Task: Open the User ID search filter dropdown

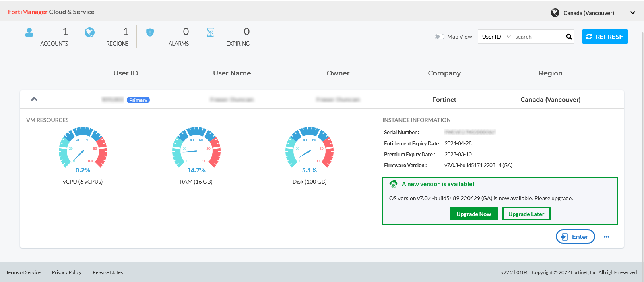Action: click(495, 37)
